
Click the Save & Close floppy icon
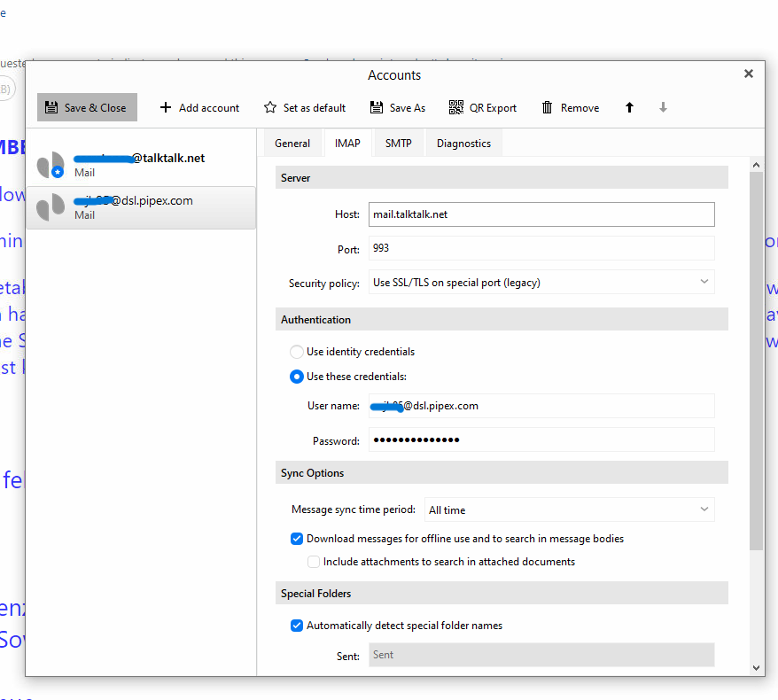tap(51, 108)
